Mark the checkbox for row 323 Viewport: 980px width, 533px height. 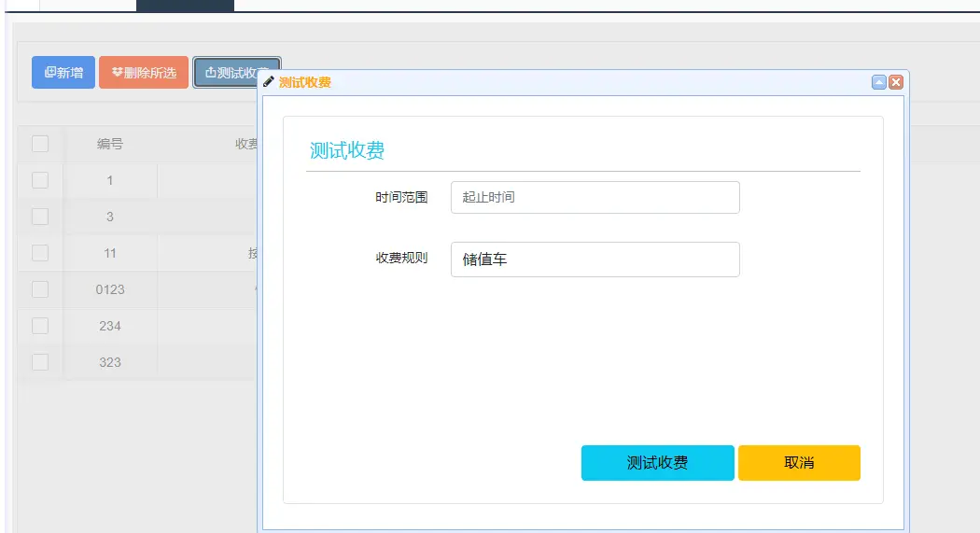(40, 362)
